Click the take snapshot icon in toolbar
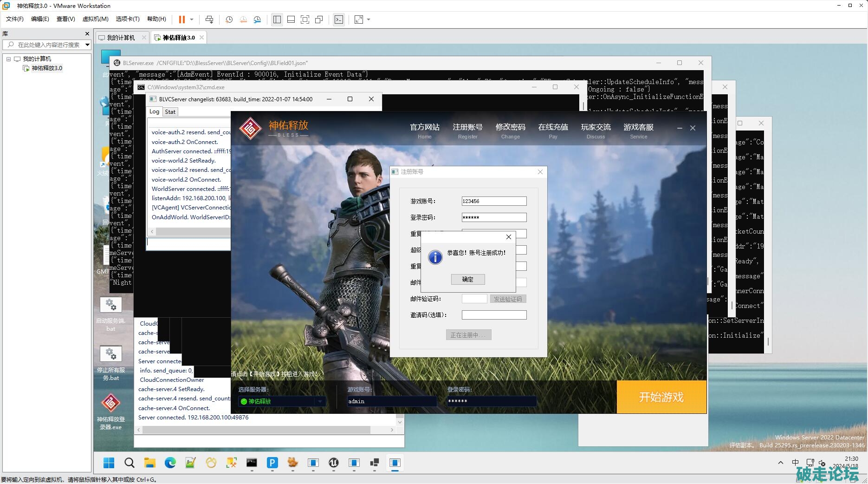868x484 pixels. click(x=229, y=20)
